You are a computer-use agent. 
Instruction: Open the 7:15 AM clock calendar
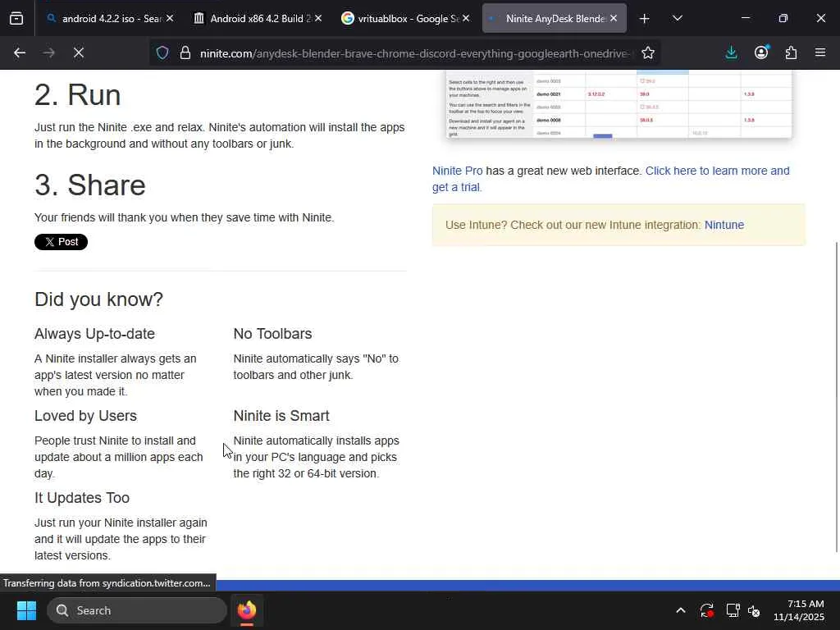[799, 610]
